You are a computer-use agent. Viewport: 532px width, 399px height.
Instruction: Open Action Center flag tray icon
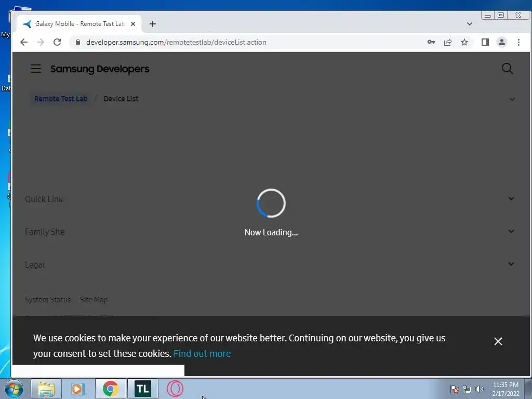click(x=455, y=389)
